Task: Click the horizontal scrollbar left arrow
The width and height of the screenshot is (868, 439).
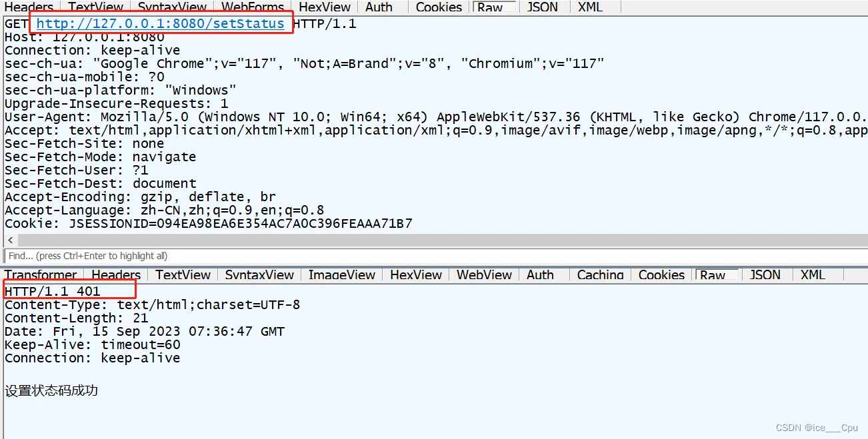Action: pyautogui.click(x=10, y=240)
